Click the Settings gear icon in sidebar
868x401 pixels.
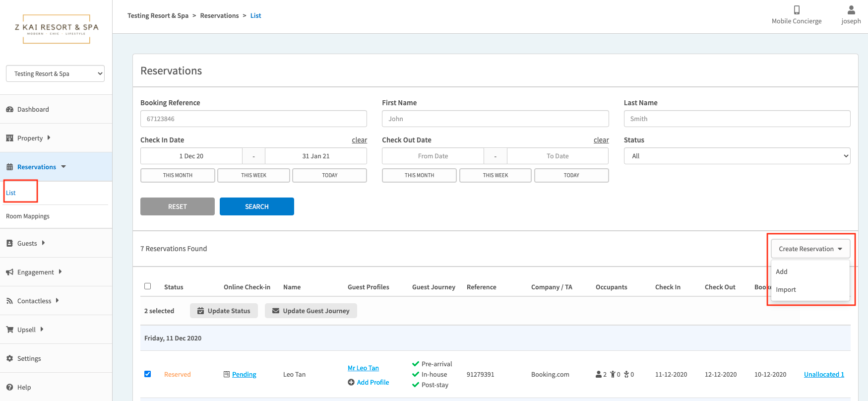(x=9, y=358)
